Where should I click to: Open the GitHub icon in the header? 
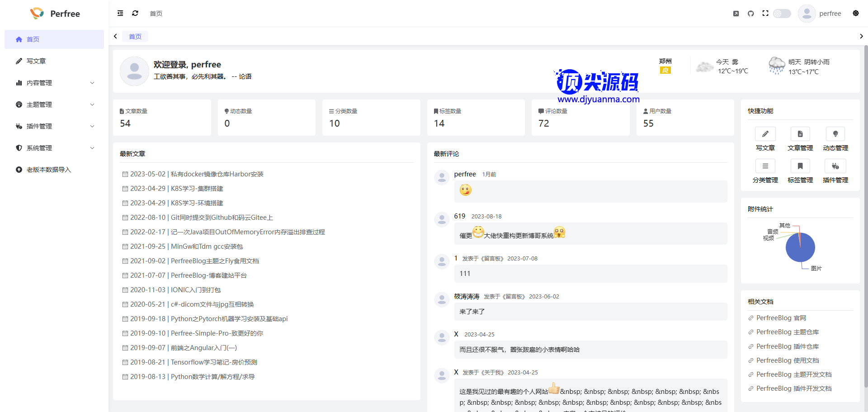(750, 14)
